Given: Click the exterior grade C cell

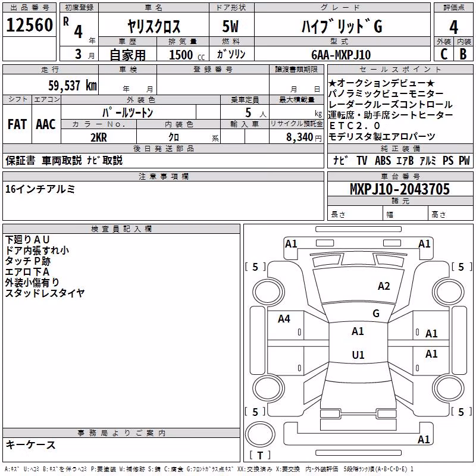Looking at the screenshot, I should (444, 54).
